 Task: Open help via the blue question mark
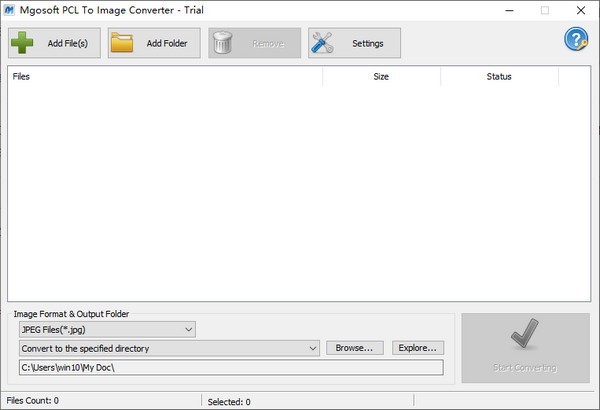click(x=576, y=39)
